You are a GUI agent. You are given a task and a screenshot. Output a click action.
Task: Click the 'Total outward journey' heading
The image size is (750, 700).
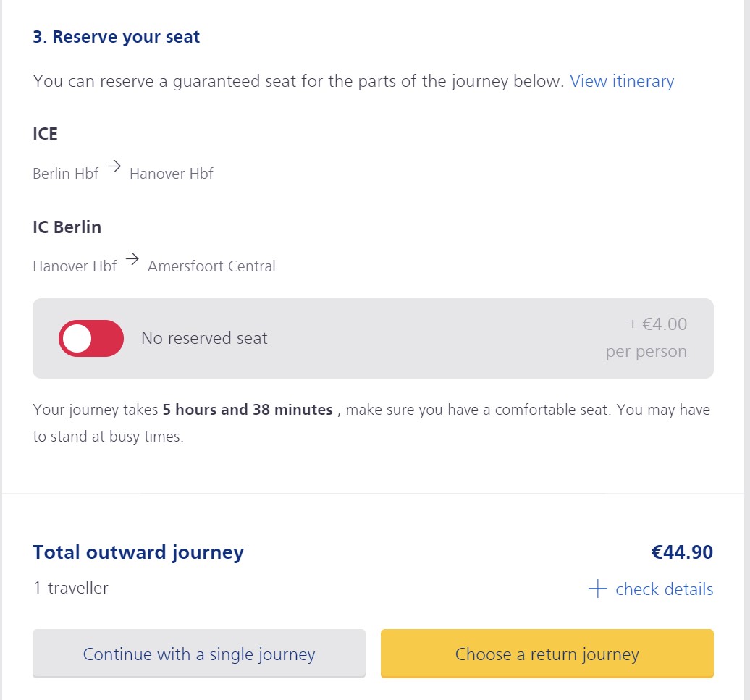coord(138,552)
